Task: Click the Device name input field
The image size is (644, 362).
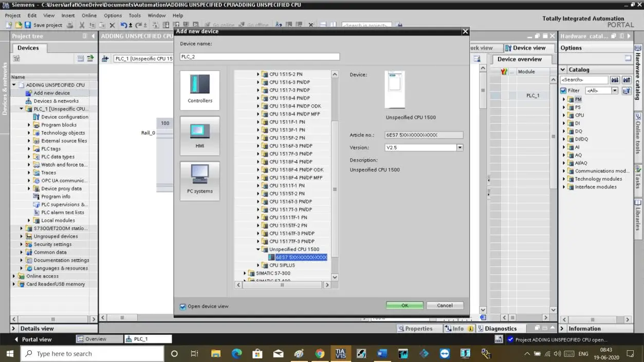Action: 260,56
